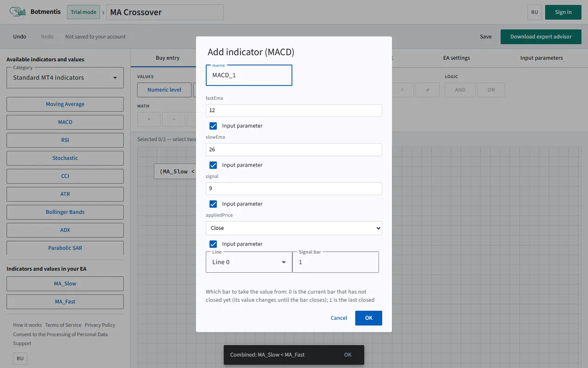The height and width of the screenshot is (368, 588).
Task: Switch language with the header RU button
Action: (535, 12)
